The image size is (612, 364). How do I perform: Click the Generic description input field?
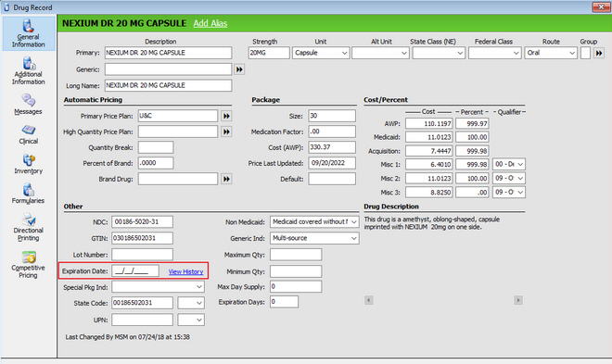(168, 69)
